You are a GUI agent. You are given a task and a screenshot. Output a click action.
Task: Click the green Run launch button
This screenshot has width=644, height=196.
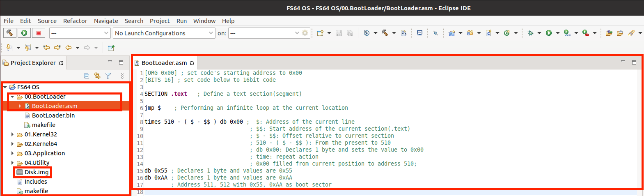tap(24, 33)
